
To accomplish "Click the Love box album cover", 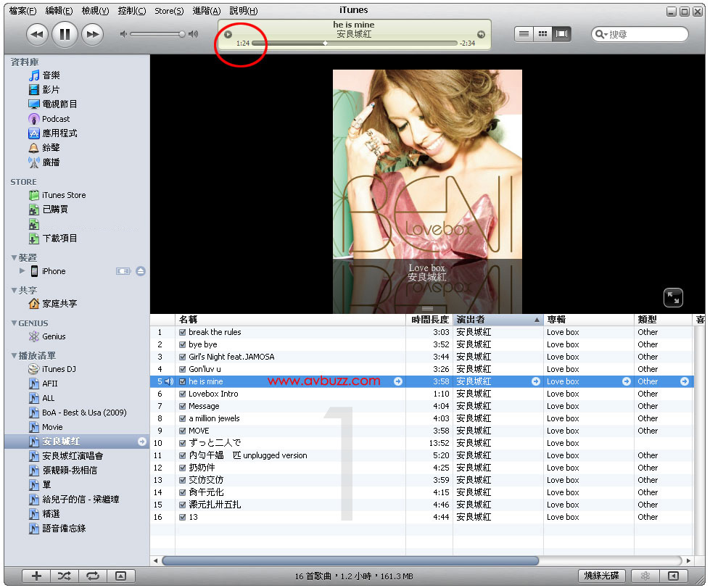I will [x=427, y=165].
